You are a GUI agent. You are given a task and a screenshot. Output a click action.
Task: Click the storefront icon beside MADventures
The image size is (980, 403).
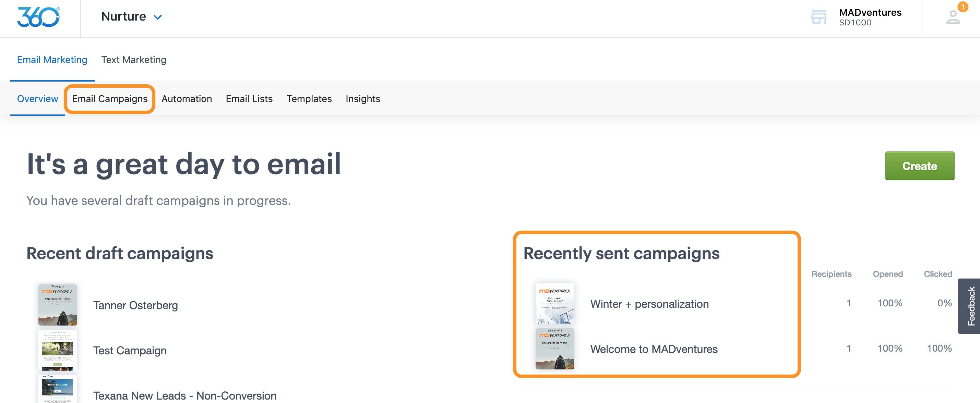click(818, 17)
